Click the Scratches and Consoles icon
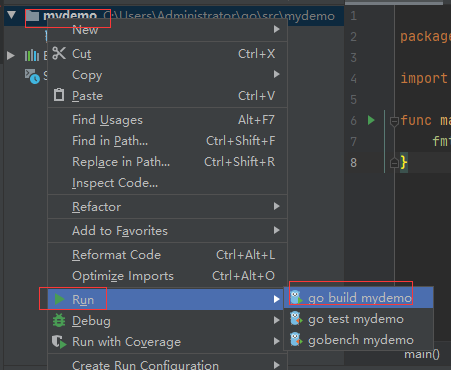 pyautogui.click(x=32, y=76)
